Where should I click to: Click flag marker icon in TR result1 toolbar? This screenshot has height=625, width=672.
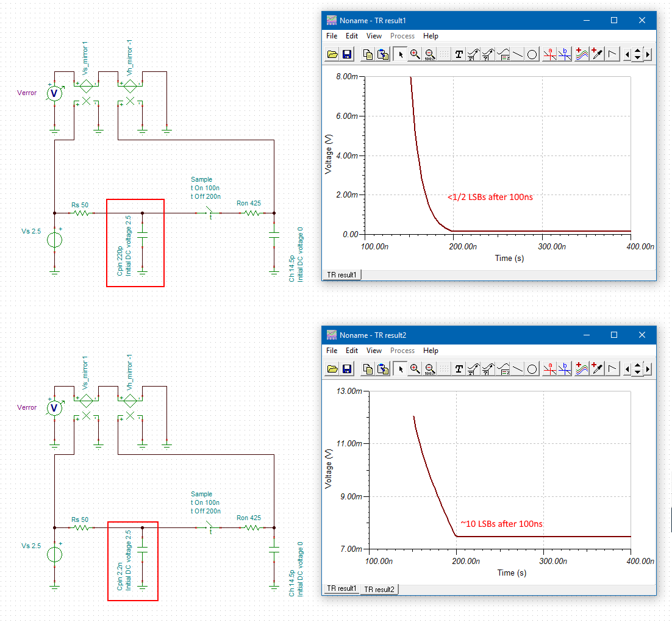(612, 54)
